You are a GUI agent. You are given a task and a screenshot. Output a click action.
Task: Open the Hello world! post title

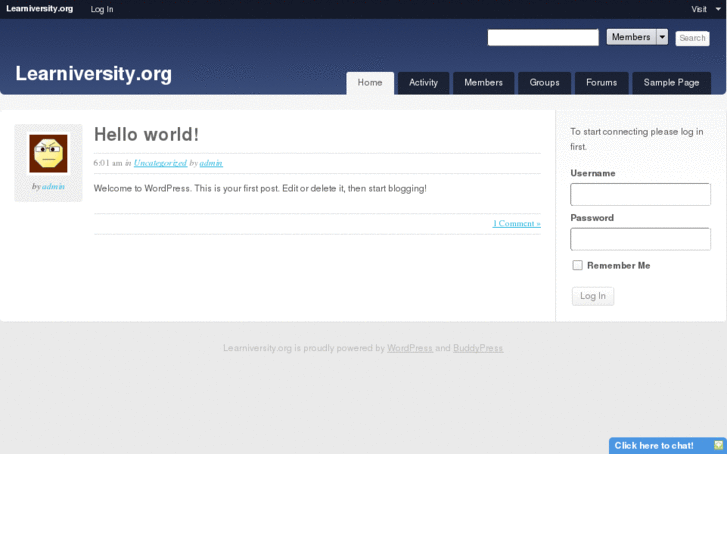point(147,135)
